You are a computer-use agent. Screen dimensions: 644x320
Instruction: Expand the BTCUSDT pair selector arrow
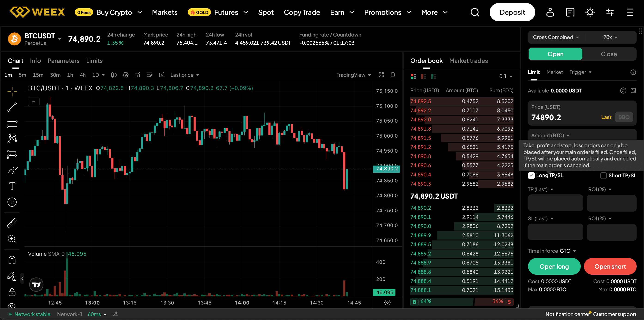(x=60, y=39)
